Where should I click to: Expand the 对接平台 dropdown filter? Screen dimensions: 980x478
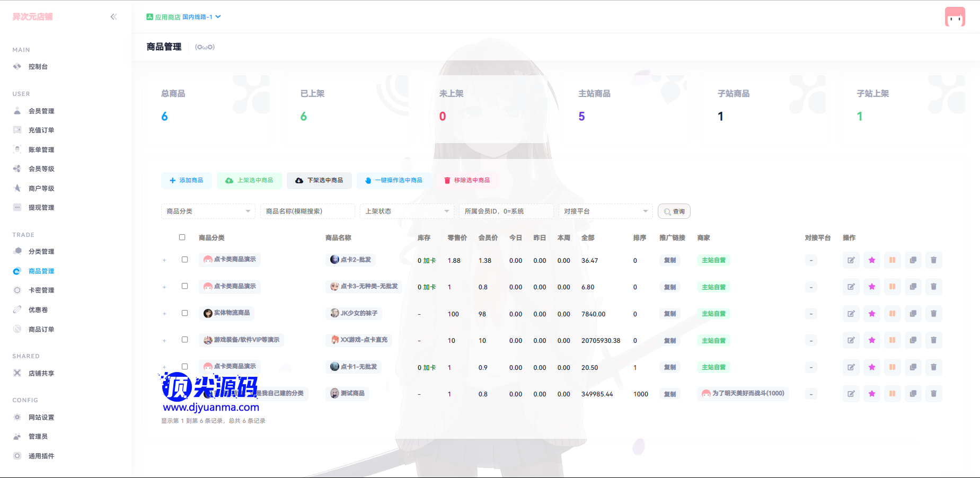605,211
